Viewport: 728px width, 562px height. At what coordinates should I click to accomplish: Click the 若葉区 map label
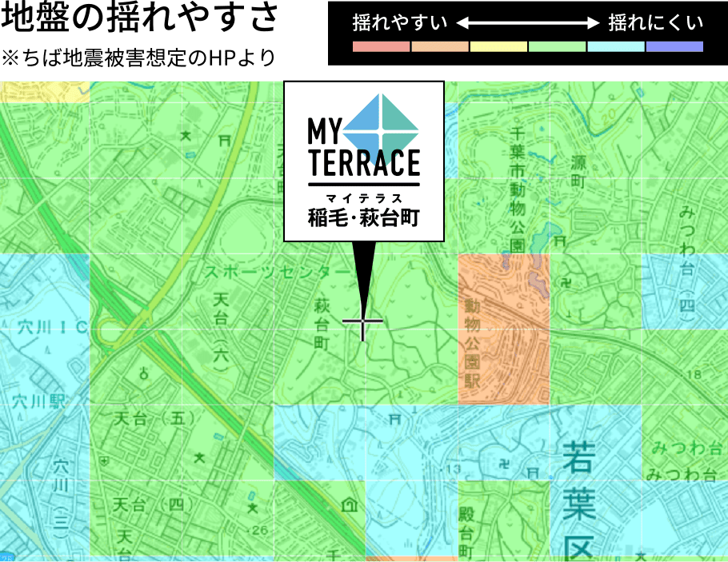click(580, 500)
